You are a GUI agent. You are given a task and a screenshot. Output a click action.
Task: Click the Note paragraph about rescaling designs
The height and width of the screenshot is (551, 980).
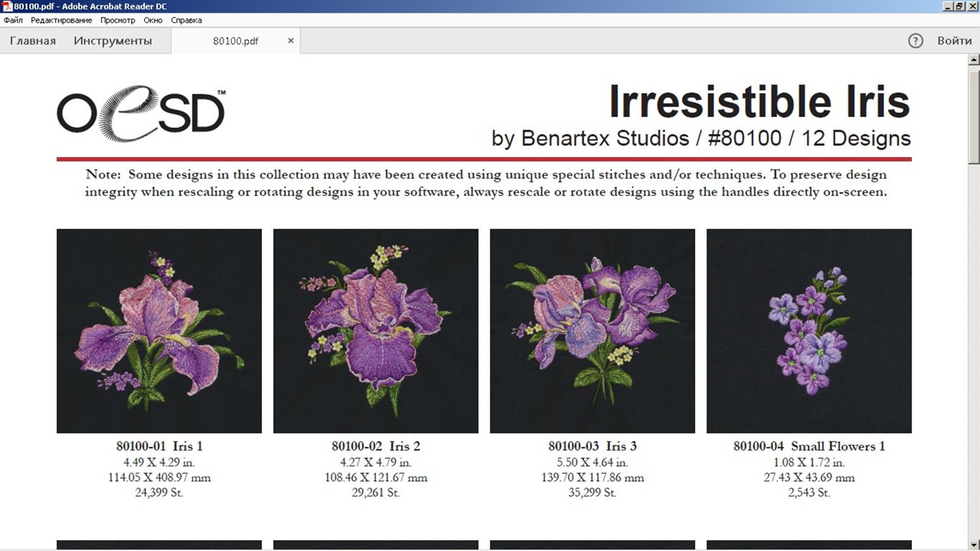click(485, 184)
